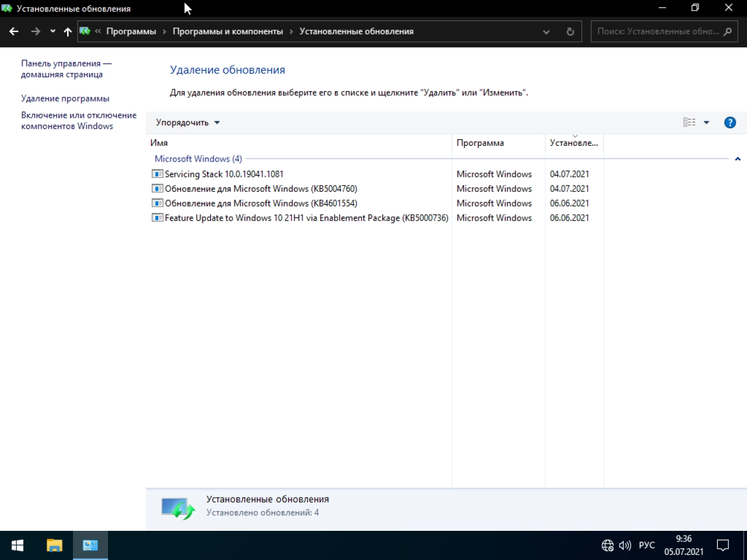Select update KB4601554 row
The width and height of the screenshot is (747, 560).
[373, 203]
